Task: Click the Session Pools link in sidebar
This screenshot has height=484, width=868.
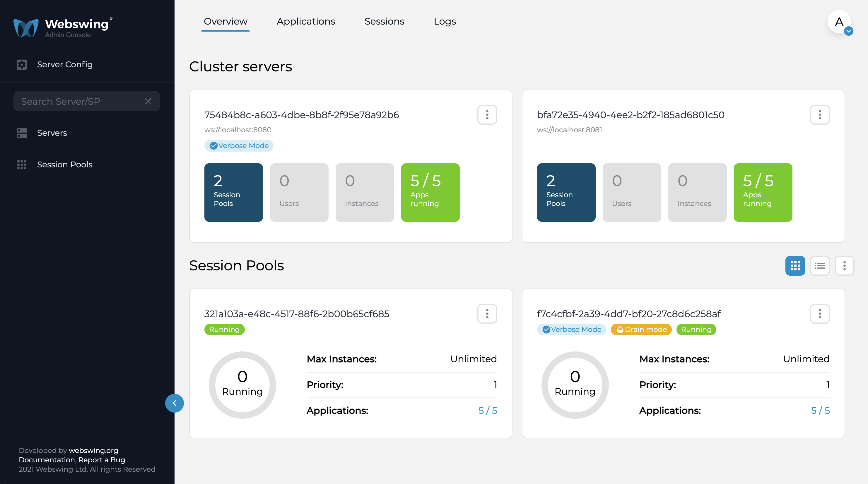Action: 64,164
